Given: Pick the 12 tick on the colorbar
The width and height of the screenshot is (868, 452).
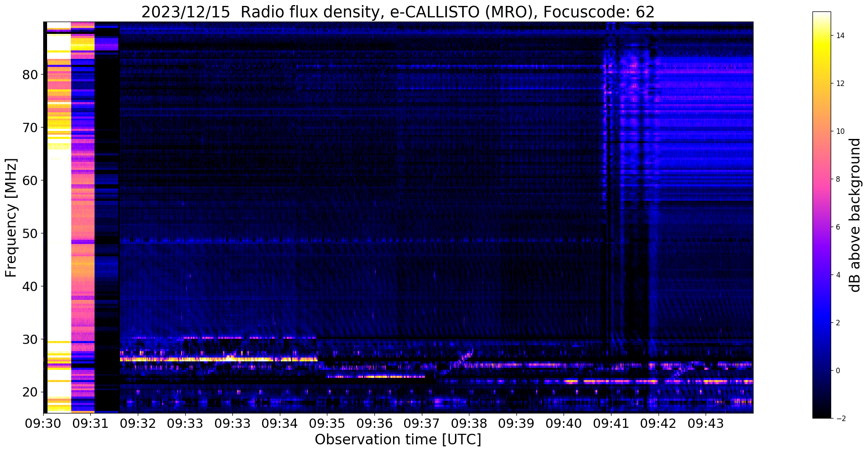Looking at the screenshot, I should [840, 83].
